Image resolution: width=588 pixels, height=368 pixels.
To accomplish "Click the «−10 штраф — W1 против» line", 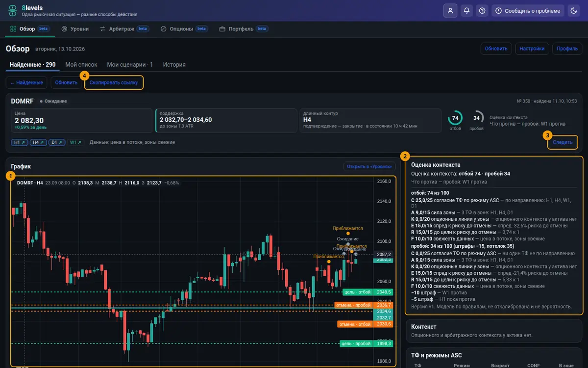I will (x=440, y=293).
